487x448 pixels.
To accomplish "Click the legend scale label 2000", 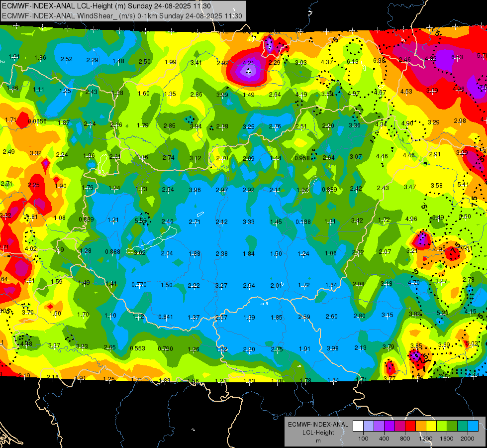I will coord(468,439).
